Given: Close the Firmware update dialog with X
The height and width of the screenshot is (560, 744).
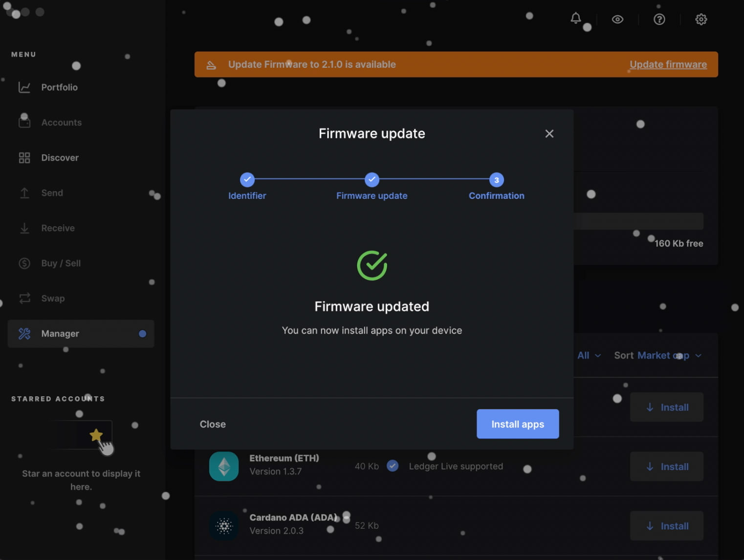Looking at the screenshot, I should (x=549, y=133).
